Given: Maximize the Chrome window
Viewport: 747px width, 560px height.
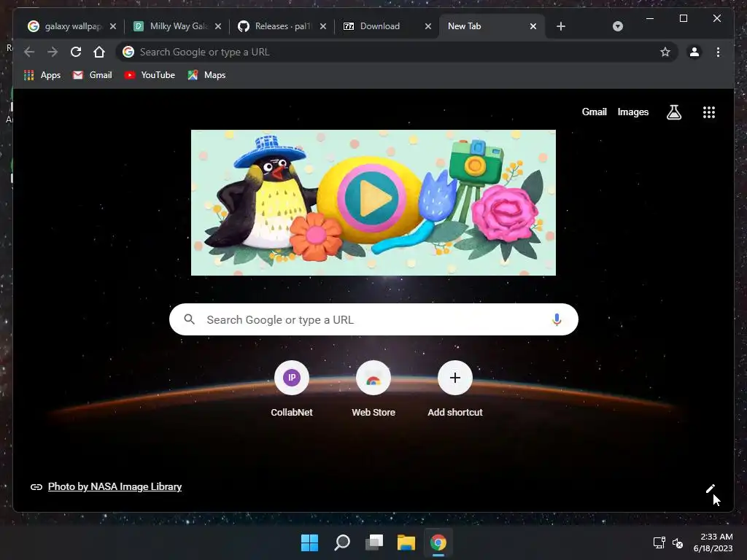Looking at the screenshot, I should point(683,18).
